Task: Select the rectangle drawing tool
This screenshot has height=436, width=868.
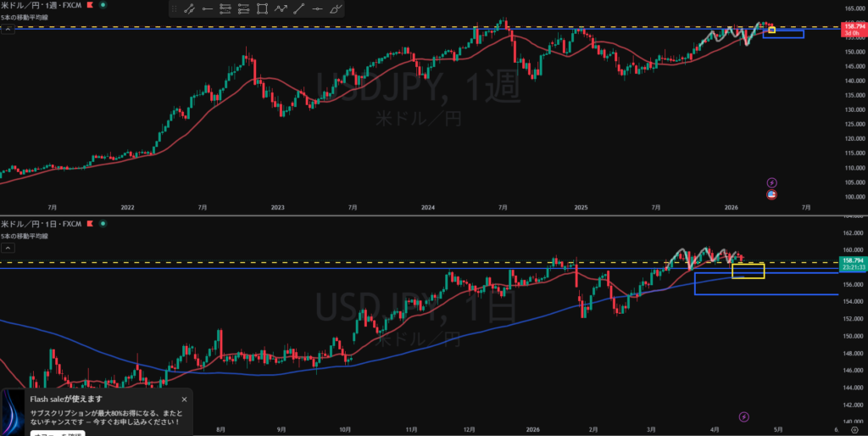Action: (262, 9)
